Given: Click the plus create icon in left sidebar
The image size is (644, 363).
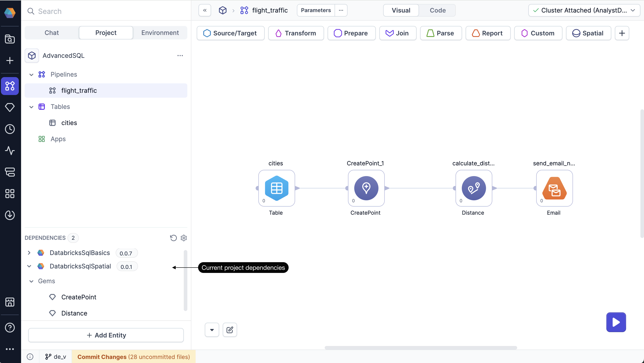Looking at the screenshot, I should point(10,60).
